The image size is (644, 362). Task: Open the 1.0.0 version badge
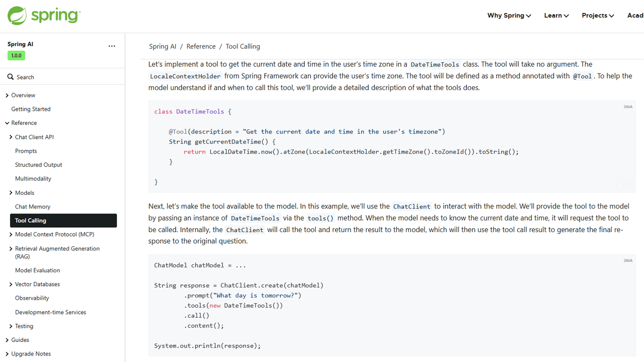[x=16, y=55]
